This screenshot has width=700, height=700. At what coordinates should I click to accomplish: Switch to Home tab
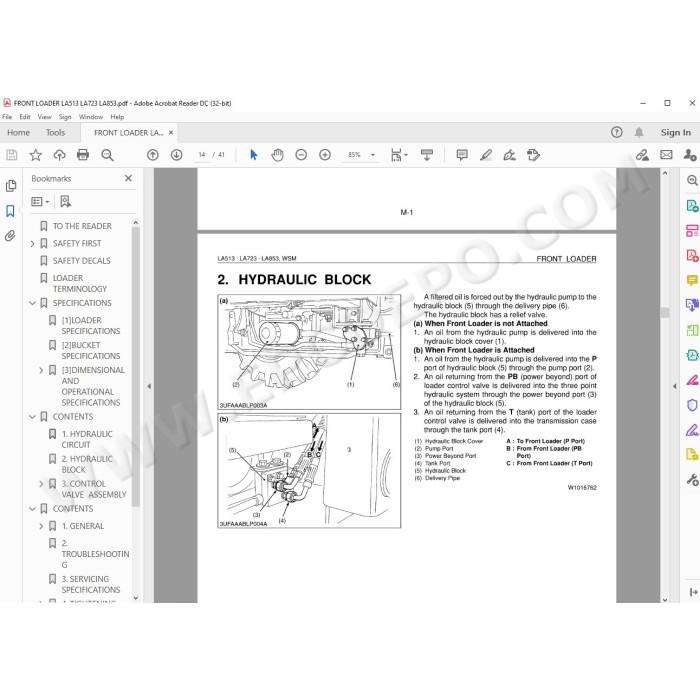18,133
